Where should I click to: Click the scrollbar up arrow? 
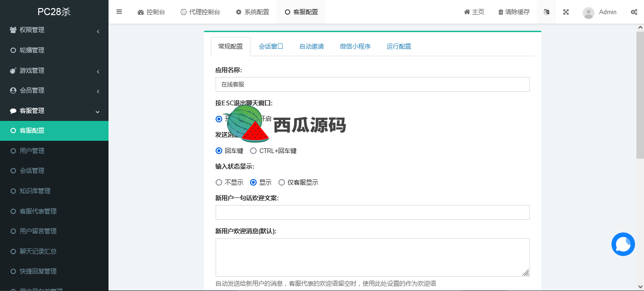click(640, 27)
